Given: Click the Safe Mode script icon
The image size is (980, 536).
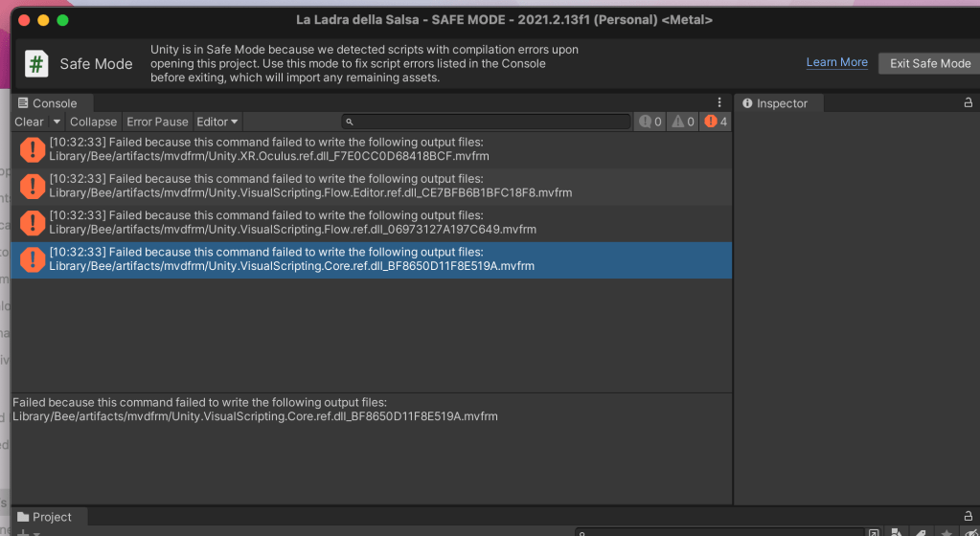Looking at the screenshot, I should pyautogui.click(x=36, y=64).
